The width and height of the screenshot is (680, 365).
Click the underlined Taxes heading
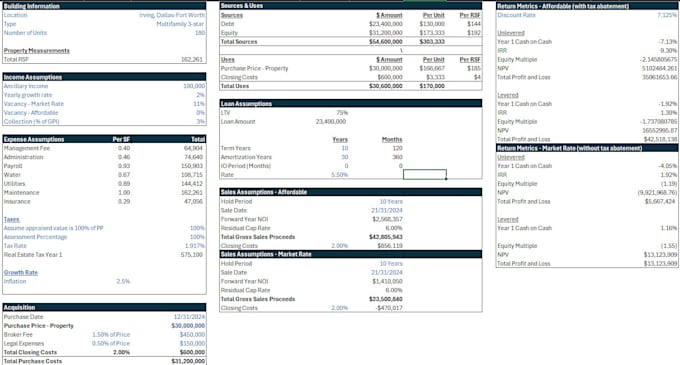[x=12, y=219]
